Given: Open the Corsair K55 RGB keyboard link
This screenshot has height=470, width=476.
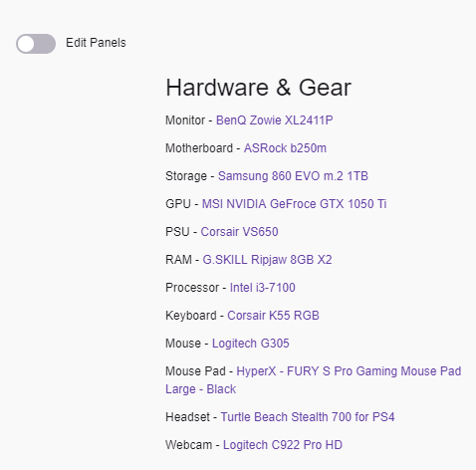Looking at the screenshot, I should (x=273, y=316).
